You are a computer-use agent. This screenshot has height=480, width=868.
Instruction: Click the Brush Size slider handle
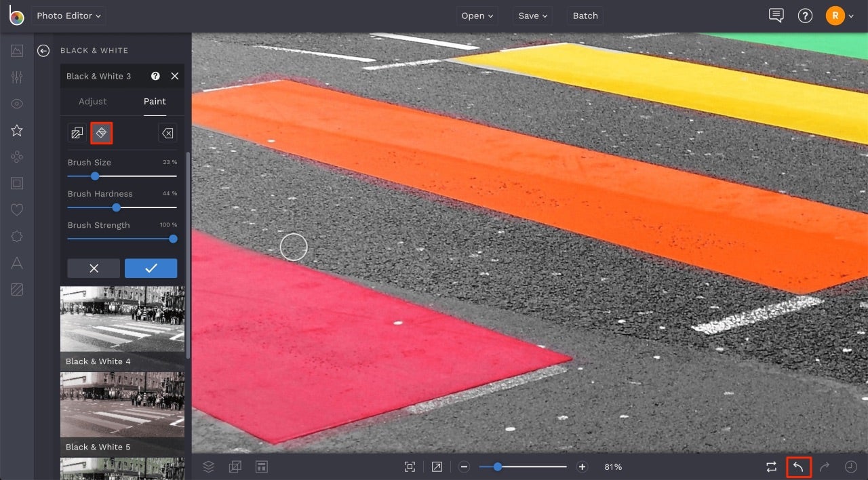[x=94, y=176]
